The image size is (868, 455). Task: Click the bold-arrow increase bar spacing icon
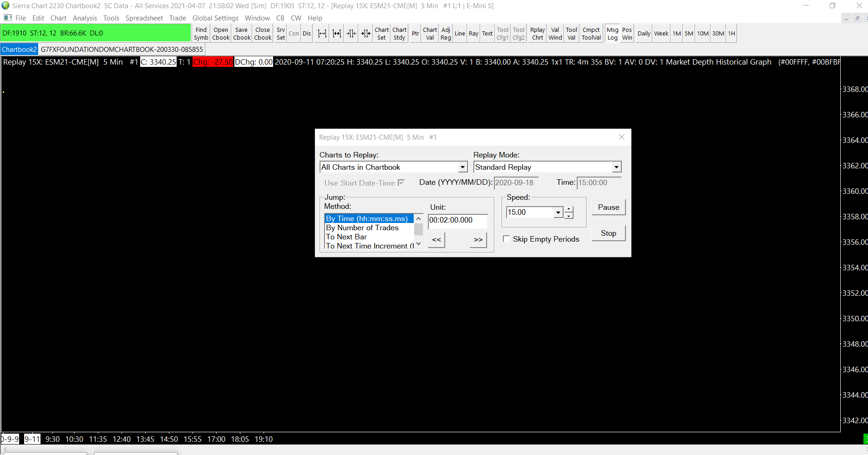(337, 34)
